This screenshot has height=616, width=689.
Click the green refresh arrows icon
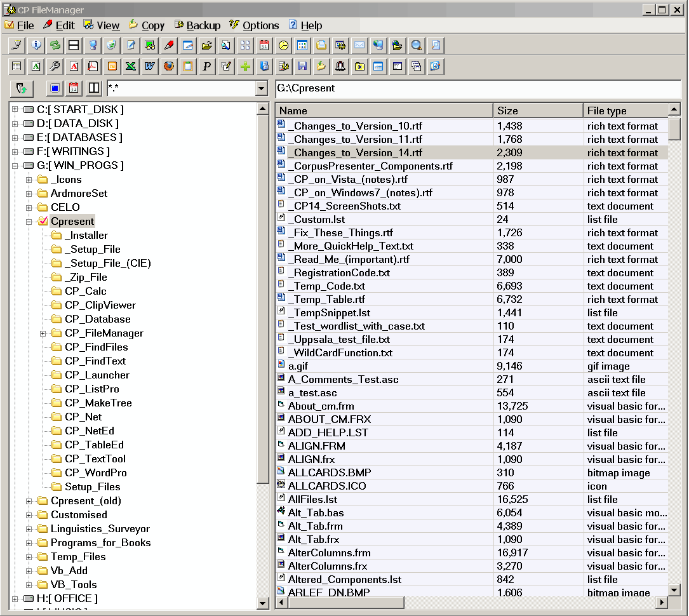tap(55, 45)
